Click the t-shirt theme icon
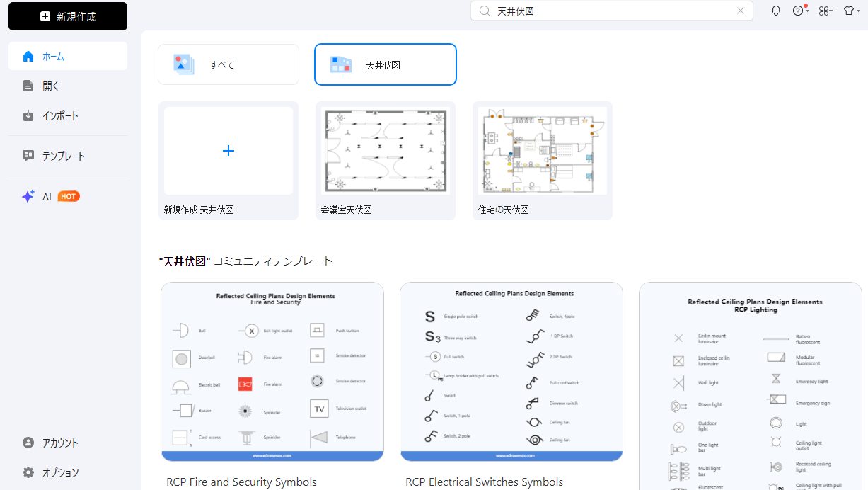This screenshot has width=868, height=490. click(x=848, y=11)
